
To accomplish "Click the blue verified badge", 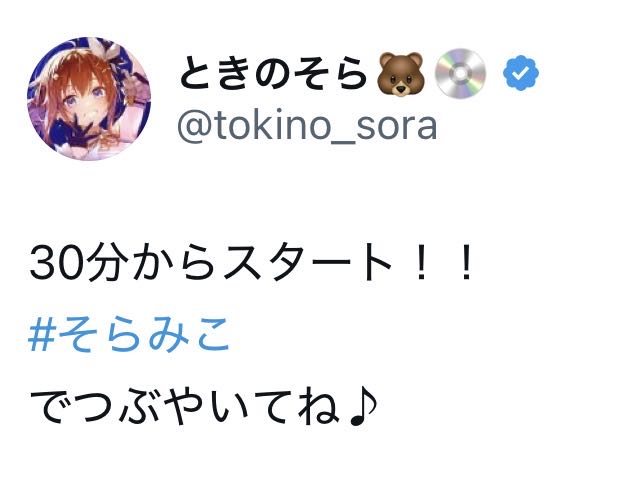I will click(520, 74).
